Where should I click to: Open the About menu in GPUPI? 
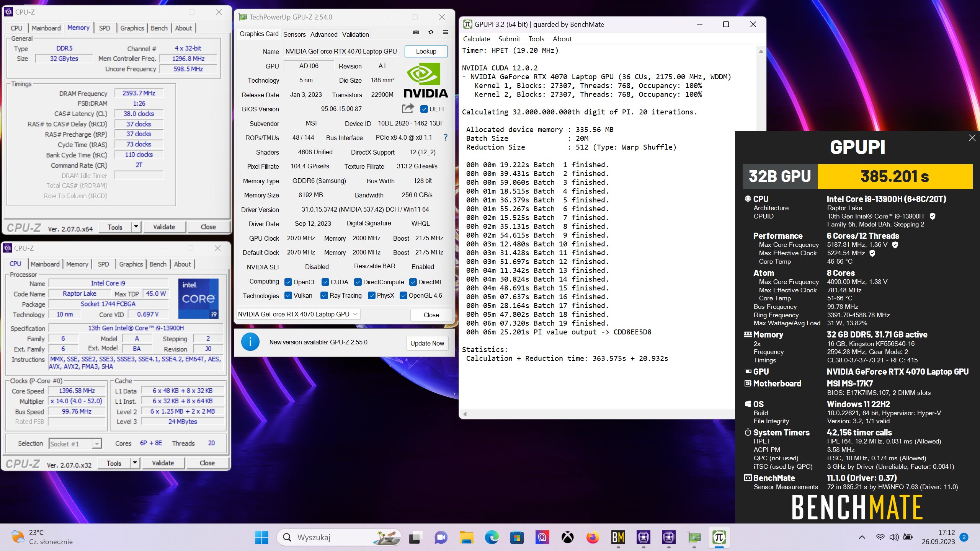(562, 39)
